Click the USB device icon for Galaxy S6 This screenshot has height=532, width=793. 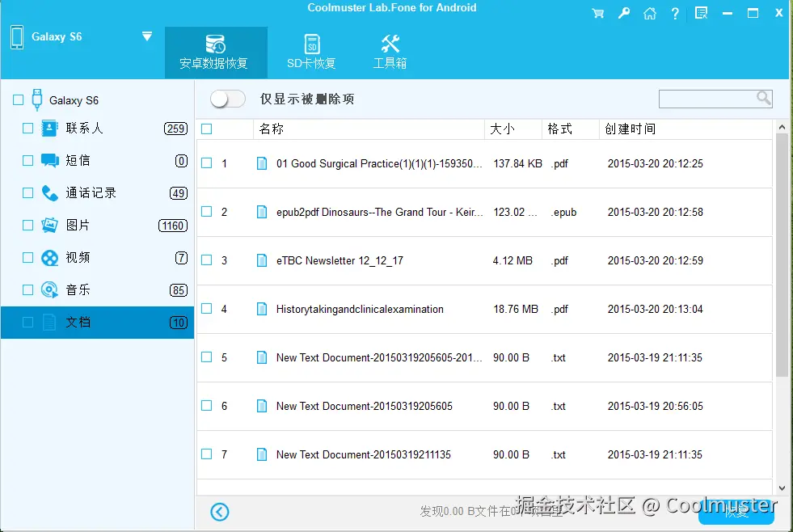tap(37, 99)
